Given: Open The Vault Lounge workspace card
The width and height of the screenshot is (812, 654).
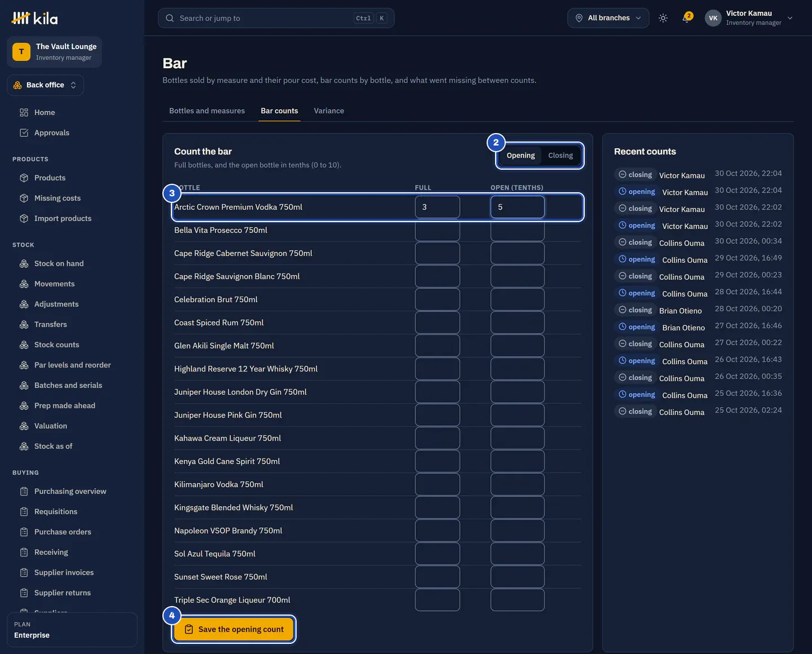Looking at the screenshot, I should pos(54,52).
